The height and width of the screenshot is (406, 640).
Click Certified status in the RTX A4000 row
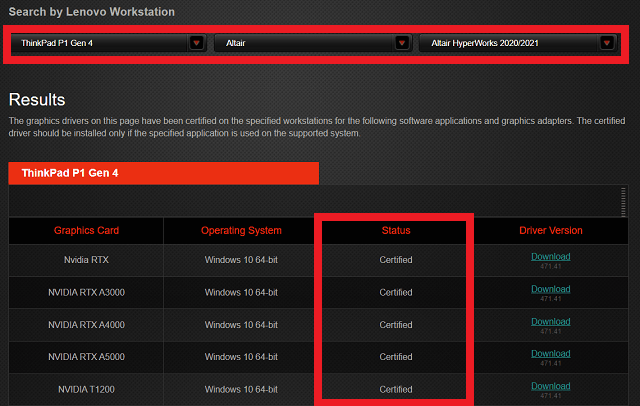pos(396,325)
